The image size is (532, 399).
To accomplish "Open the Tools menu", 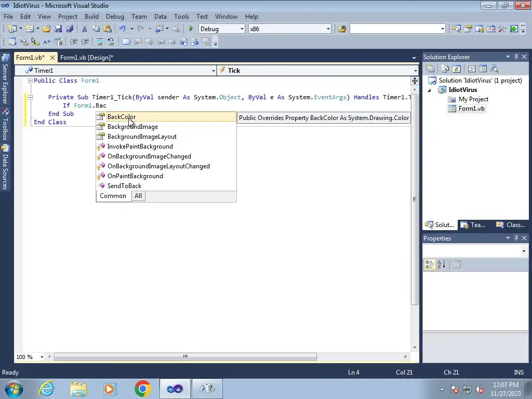I will click(181, 16).
